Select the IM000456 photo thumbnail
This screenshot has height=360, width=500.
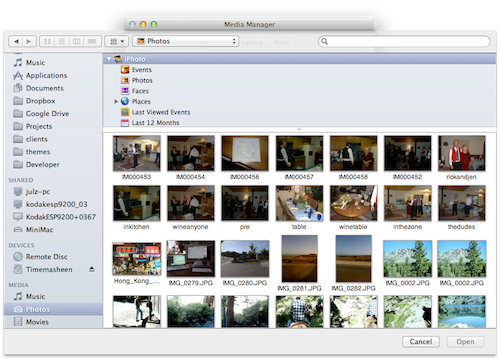(x=245, y=153)
